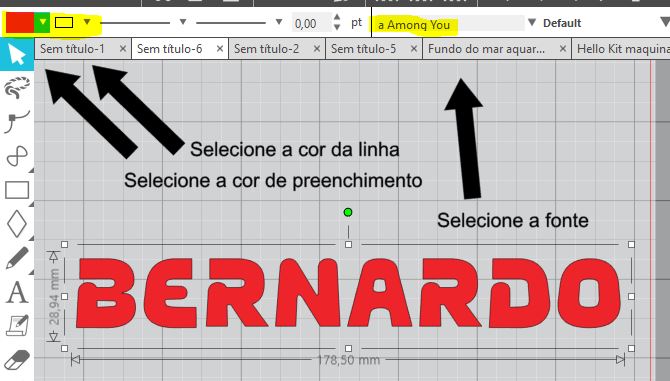Choose the Eraser tool

click(17, 360)
